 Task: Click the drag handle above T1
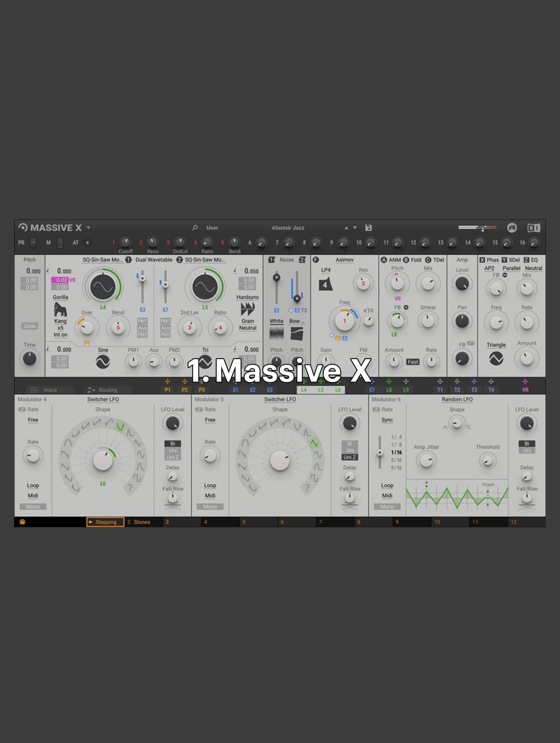(440, 382)
